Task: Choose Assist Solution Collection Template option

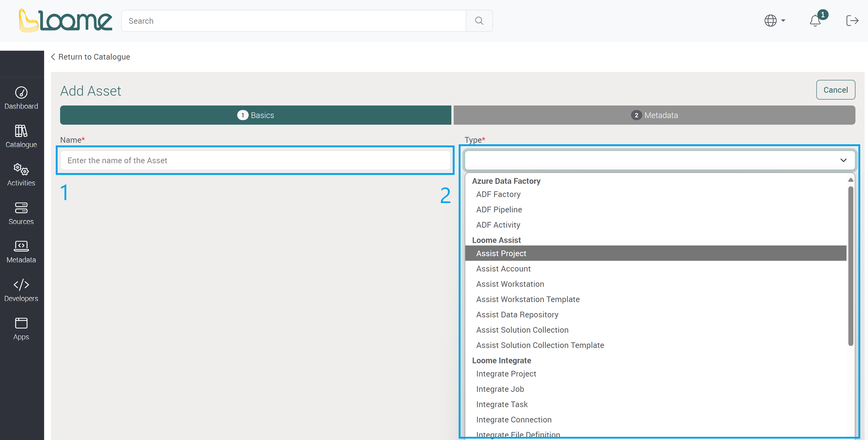Action: point(656,345)
